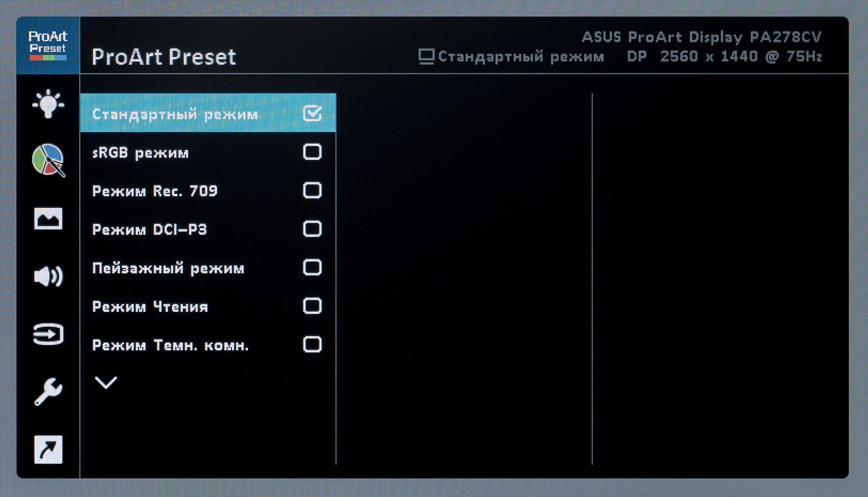Viewport: 868px width, 497px height.
Task: Tick the Режим Rec. 709 checkbox
Action: click(x=312, y=191)
